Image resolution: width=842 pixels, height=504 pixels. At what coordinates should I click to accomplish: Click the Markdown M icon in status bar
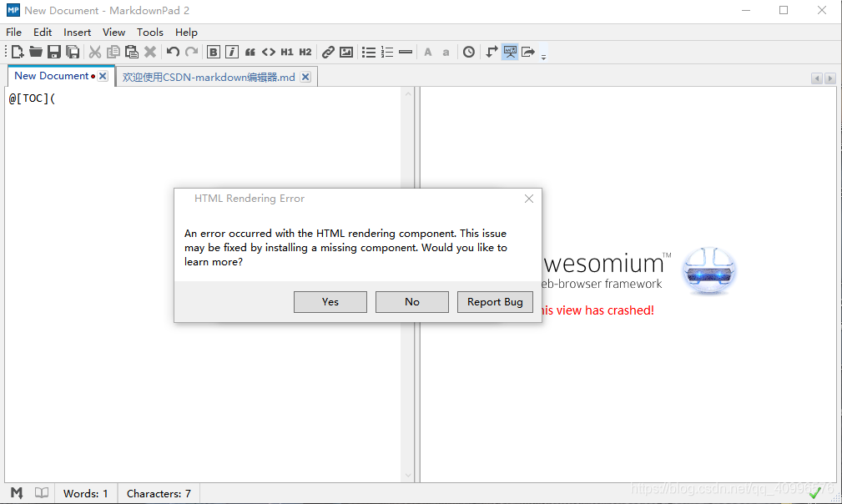coord(17,493)
